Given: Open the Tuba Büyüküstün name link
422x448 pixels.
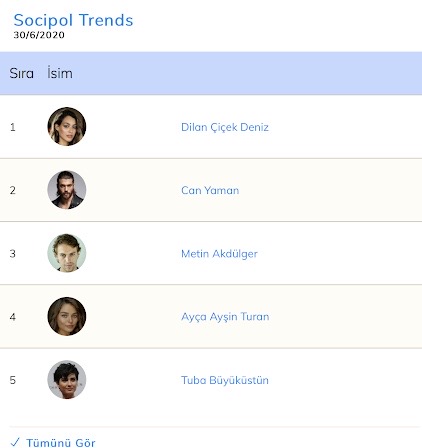Looking at the screenshot, I should point(225,380).
